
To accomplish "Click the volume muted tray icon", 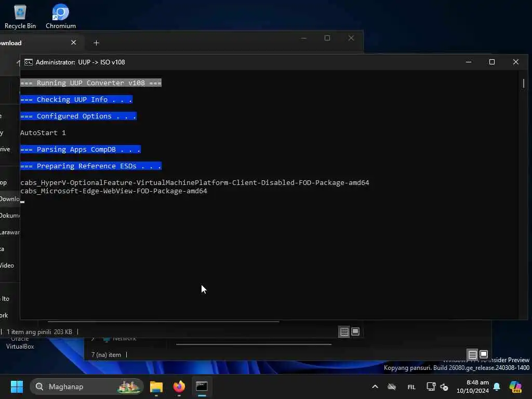I will coord(444,387).
